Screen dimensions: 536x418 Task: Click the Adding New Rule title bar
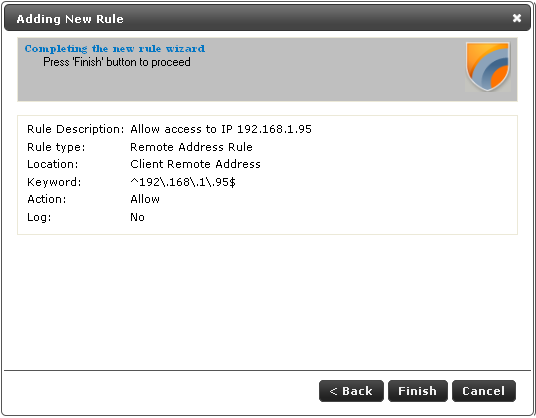[267, 18]
